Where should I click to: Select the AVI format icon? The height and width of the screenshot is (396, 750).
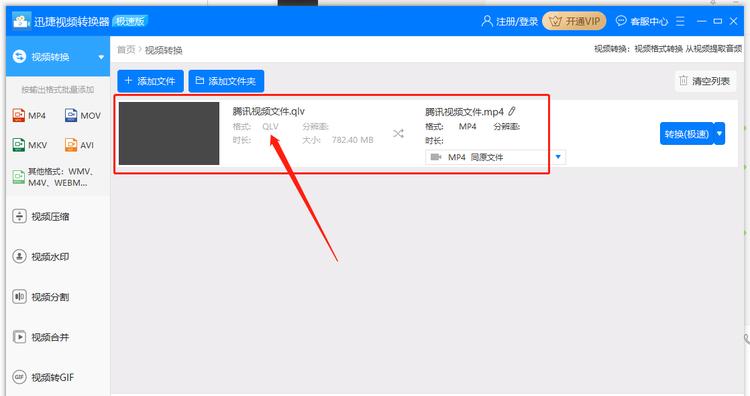coord(71,144)
